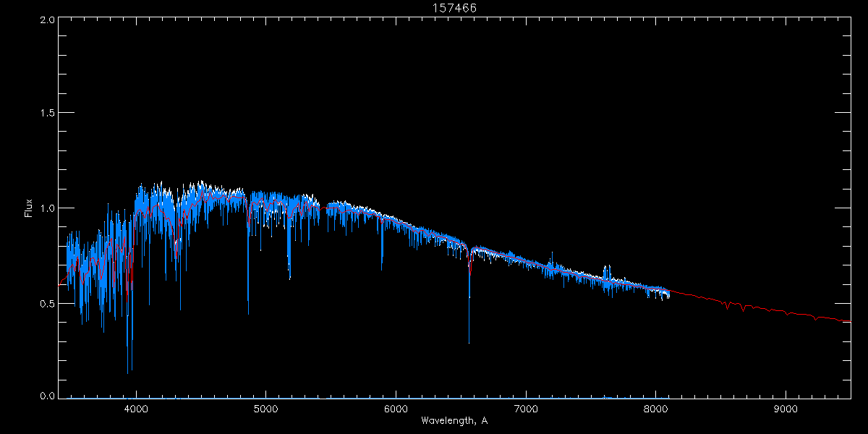
Task: Click the 2.0 flux tick label
Action: tap(48, 20)
